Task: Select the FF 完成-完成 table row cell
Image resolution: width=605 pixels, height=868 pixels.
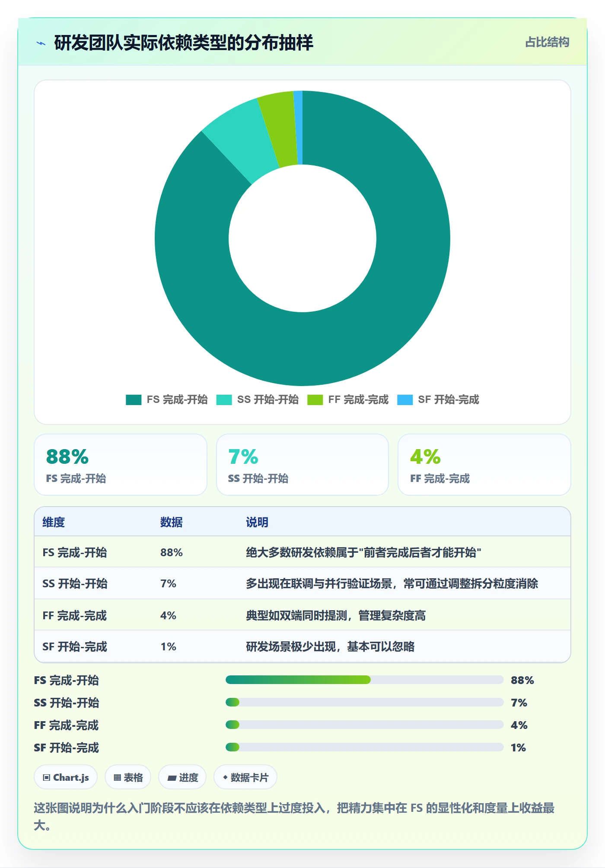Action: (75, 615)
